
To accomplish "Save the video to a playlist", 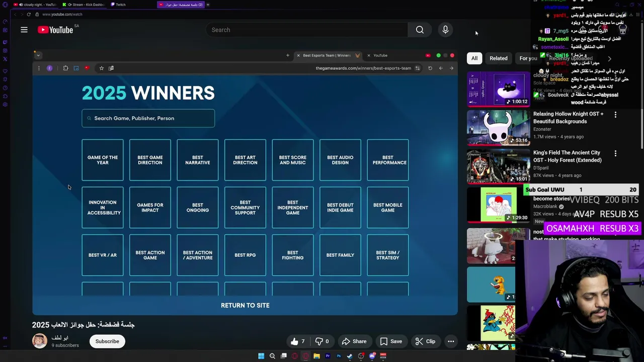I will [x=391, y=341].
